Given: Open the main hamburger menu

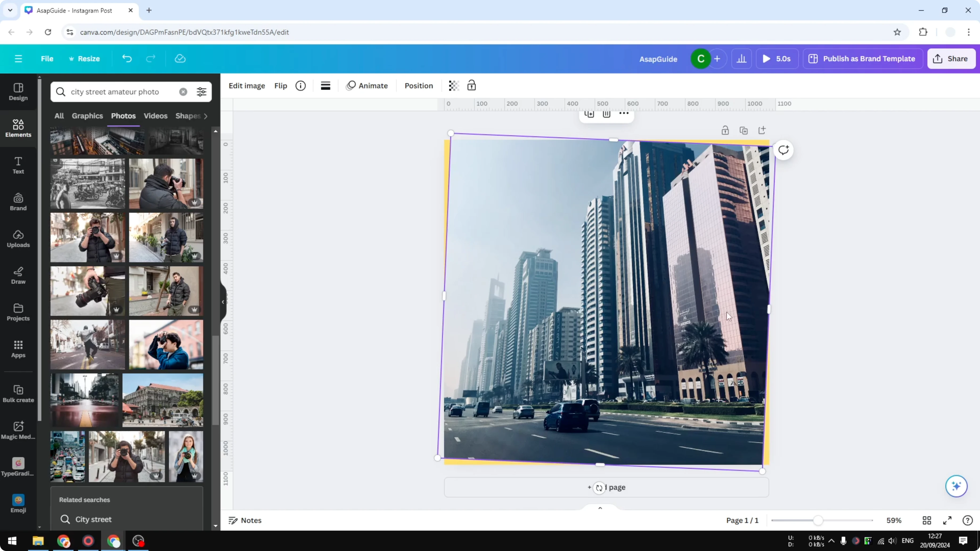Looking at the screenshot, I should 18,59.
